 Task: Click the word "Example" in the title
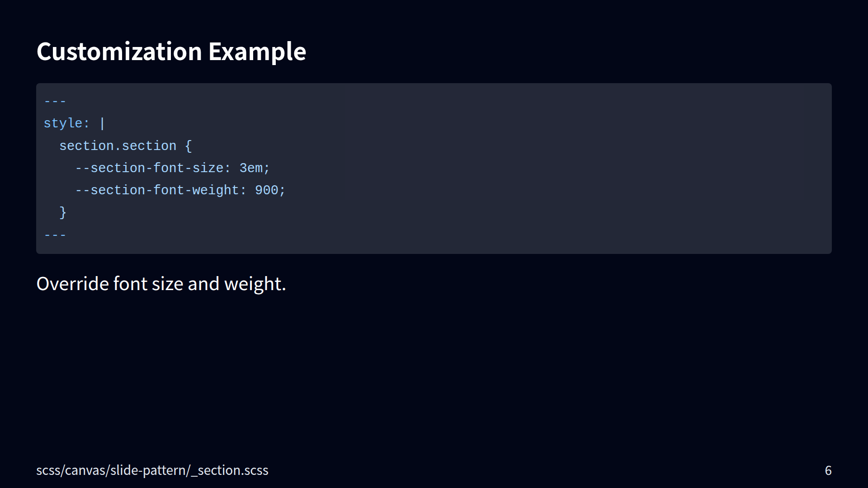point(257,52)
